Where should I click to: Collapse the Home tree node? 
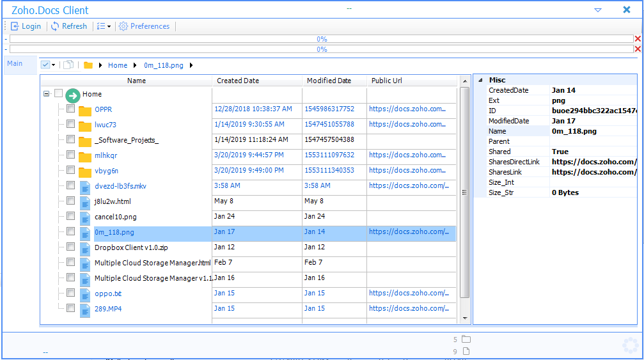pos(47,94)
